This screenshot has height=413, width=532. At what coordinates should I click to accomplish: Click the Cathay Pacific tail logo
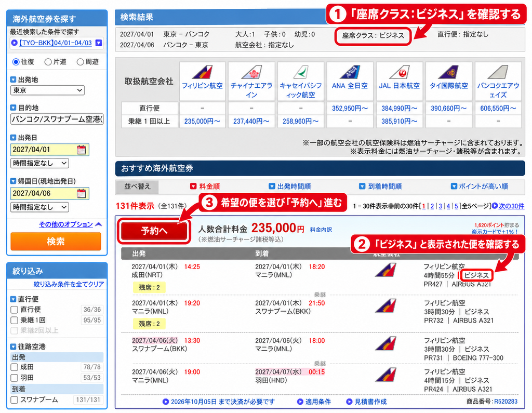click(x=300, y=72)
